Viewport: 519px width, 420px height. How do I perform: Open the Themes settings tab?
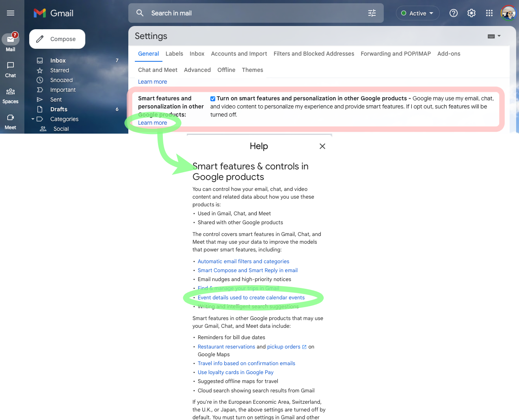253,70
